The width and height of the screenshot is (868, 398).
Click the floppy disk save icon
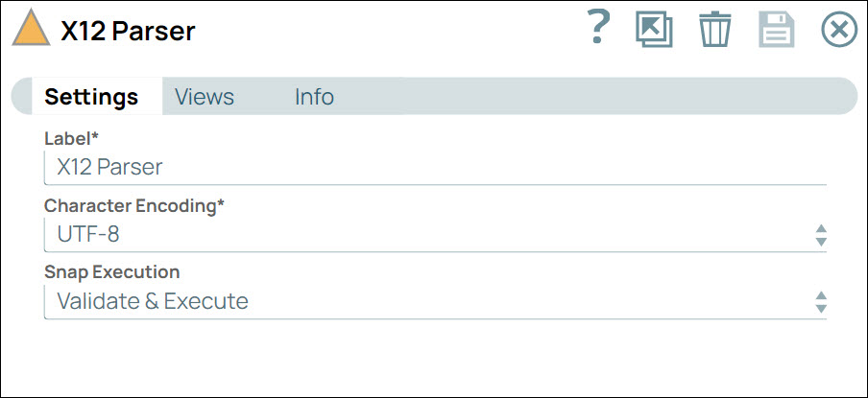[x=777, y=30]
